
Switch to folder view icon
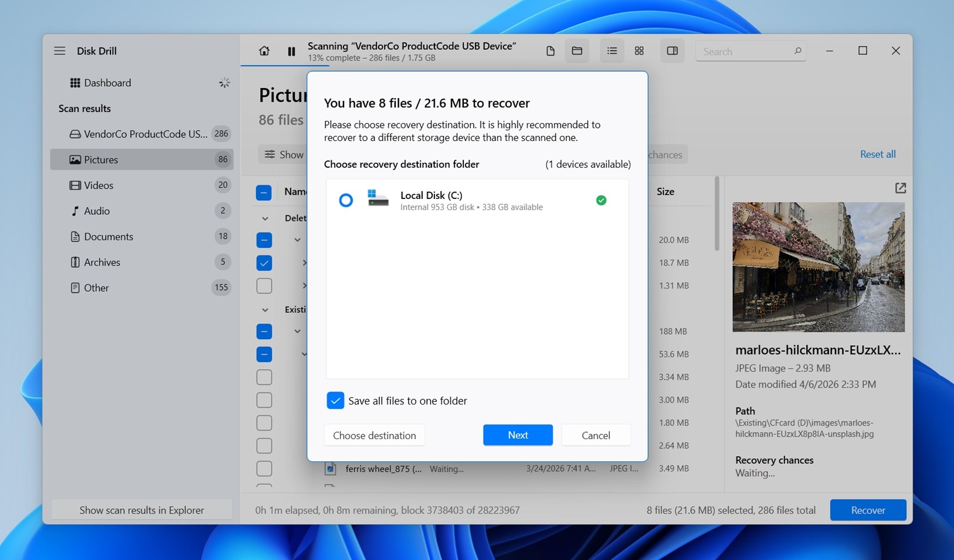coord(577,51)
